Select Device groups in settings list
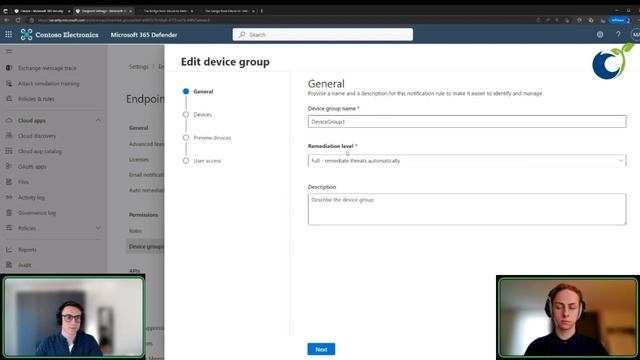The width and height of the screenshot is (640, 360). click(146, 247)
